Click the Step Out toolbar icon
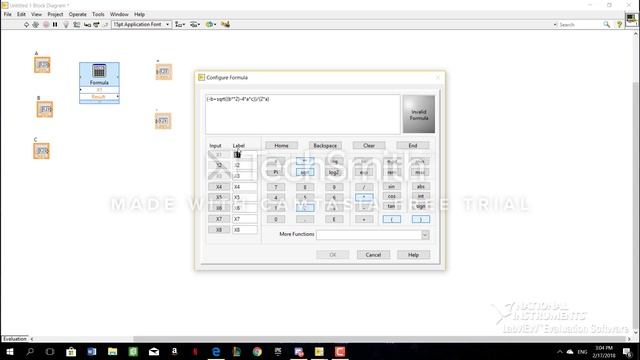Image resolution: width=640 pixels, height=360 pixels. tap(105, 24)
